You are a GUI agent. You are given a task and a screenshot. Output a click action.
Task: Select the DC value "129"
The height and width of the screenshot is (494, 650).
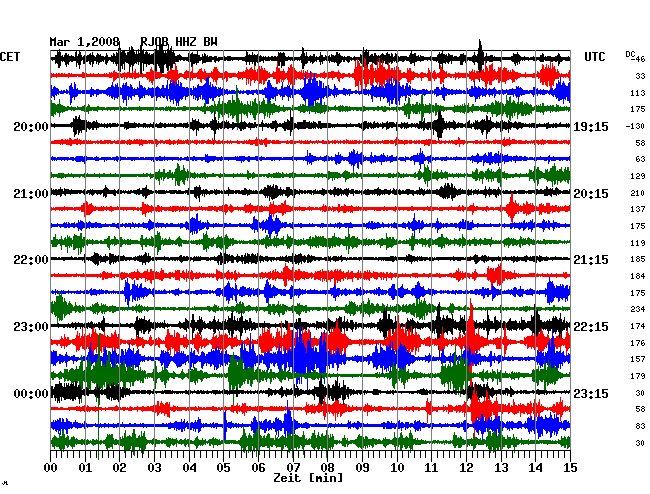click(x=638, y=177)
